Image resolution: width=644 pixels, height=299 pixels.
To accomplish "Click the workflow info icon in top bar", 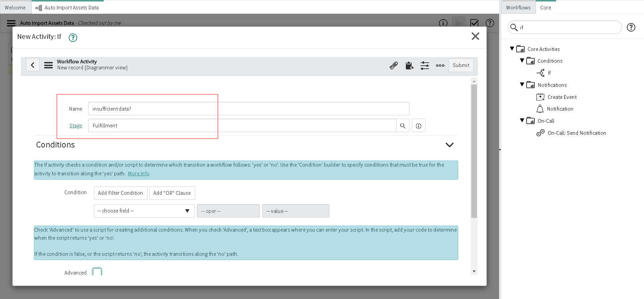I will click(443, 23).
